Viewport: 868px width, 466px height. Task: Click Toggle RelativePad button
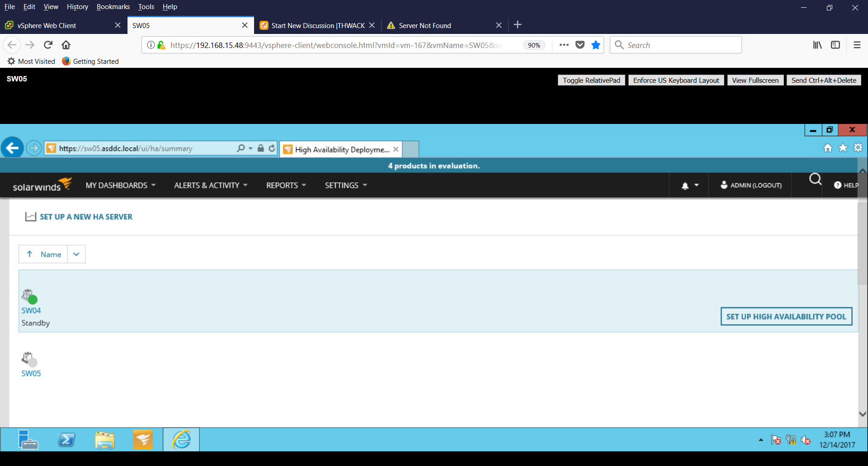(591, 80)
